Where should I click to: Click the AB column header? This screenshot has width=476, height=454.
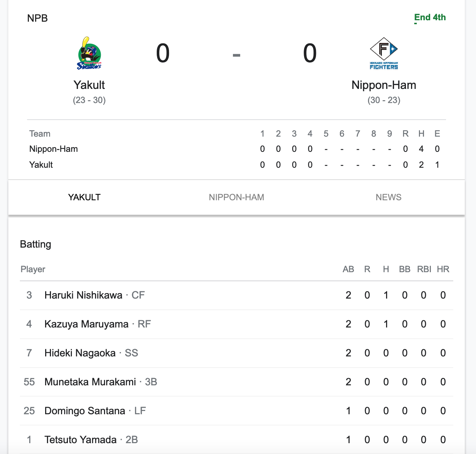(x=348, y=269)
